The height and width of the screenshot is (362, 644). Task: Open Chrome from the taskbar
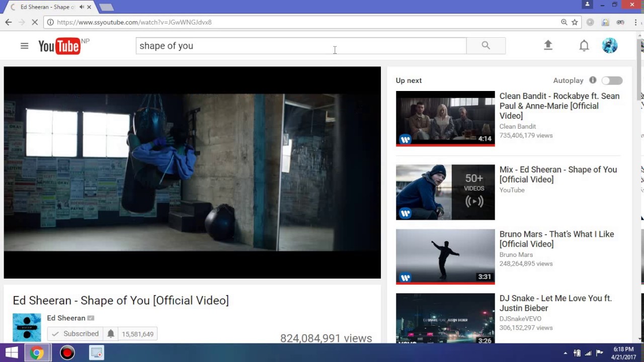[37, 353]
